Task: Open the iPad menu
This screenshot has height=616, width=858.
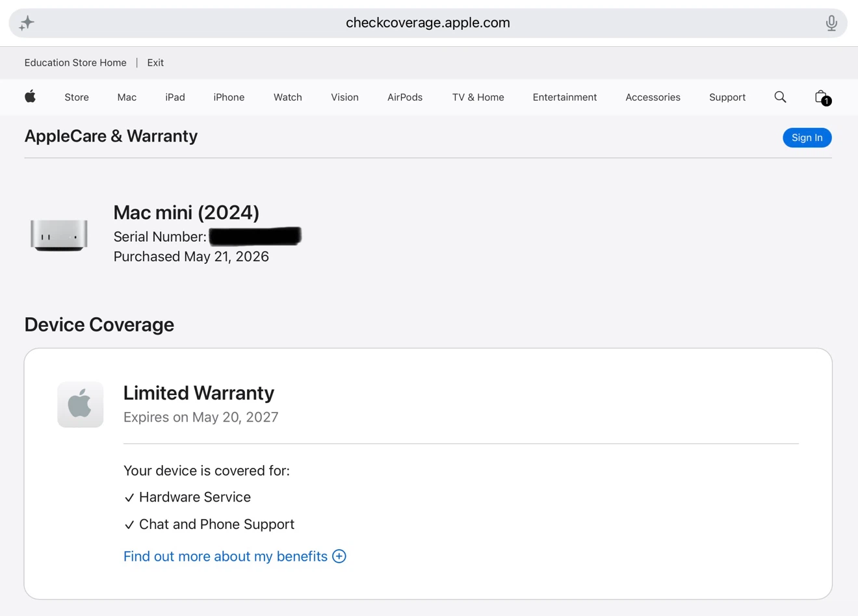Action: pyautogui.click(x=175, y=97)
